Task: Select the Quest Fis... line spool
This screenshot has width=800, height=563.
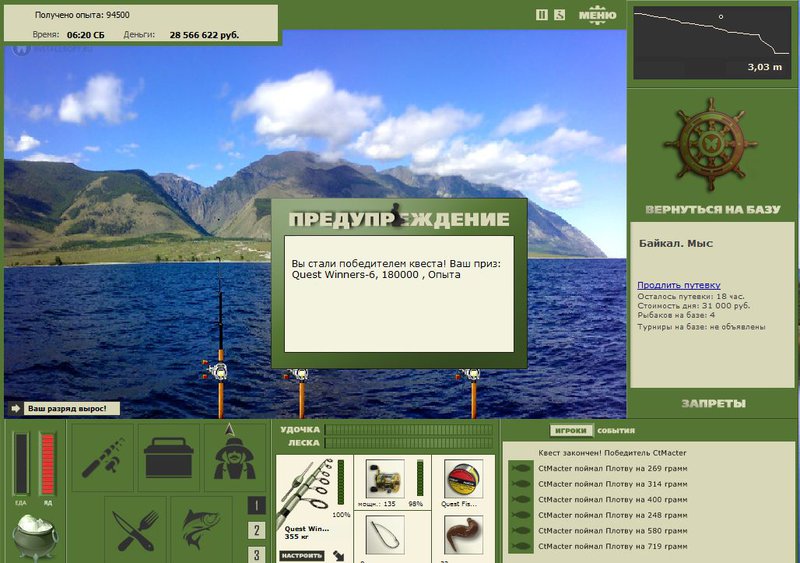Action: 463,479
